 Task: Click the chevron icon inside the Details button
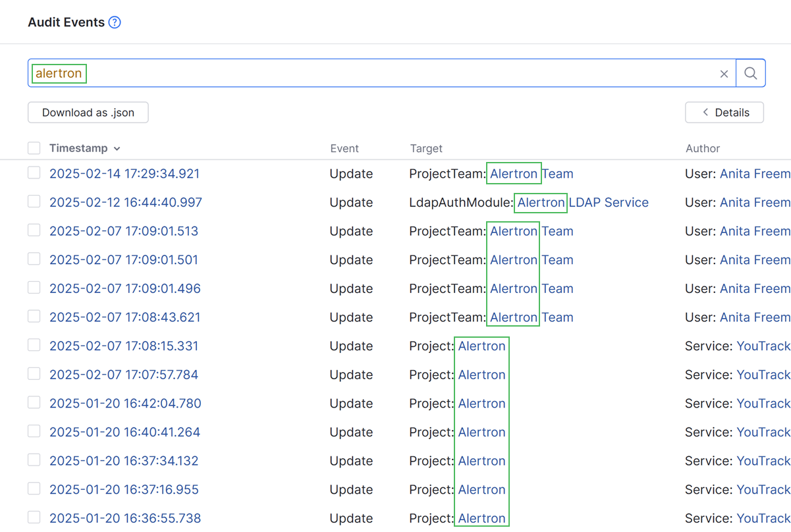click(x=705, y=112)
